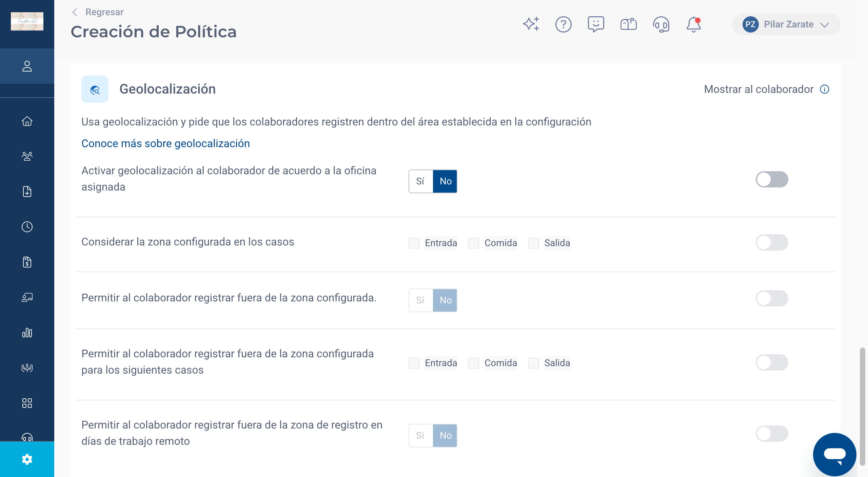Viewport: 868px width, 477px height.
Task: Click the headset icon at sidebar bottom
Action: tap(27, 437)
